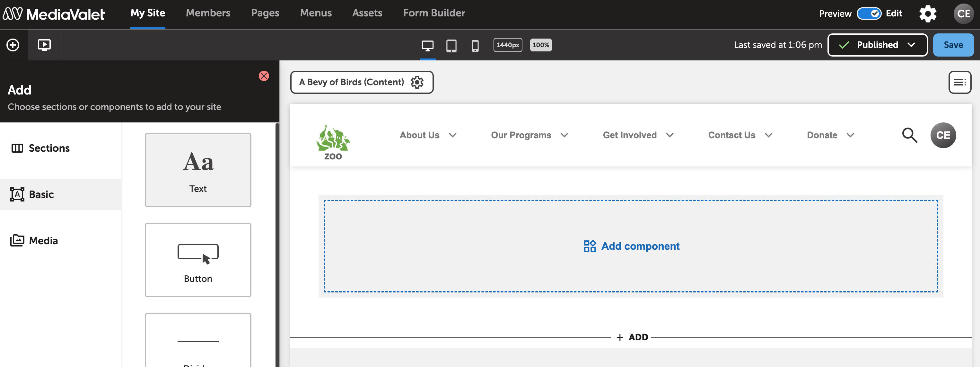The width and height of the screenshot is (980, 367).
Task: Click the MediaValet logo
Action: pos(54,14)
